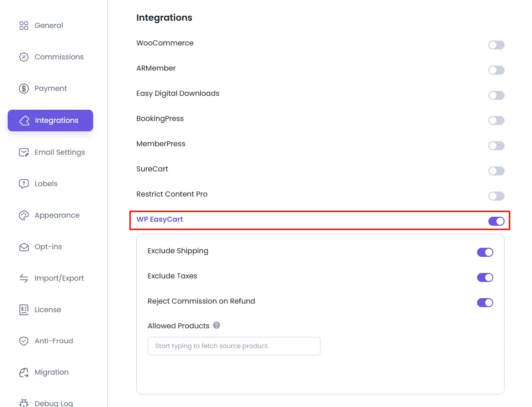This screenshot has height=407, width=532.
Task: Click the Anti-Fraud shield icon
Action: [23, 341]
